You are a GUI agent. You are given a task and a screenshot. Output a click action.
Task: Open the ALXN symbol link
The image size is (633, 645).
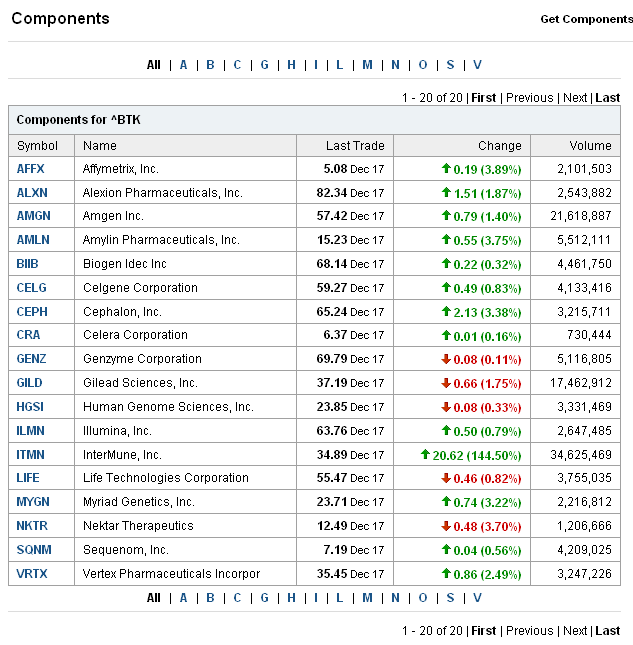(32, 193)
